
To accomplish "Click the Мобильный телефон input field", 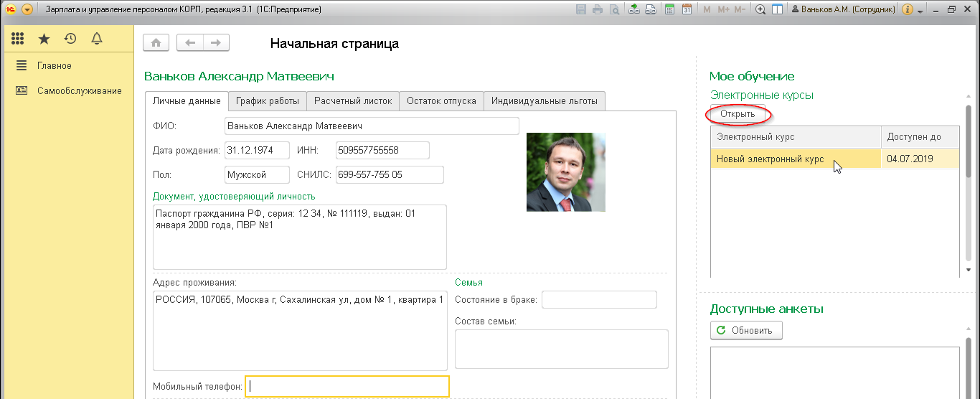I will 347,387.
